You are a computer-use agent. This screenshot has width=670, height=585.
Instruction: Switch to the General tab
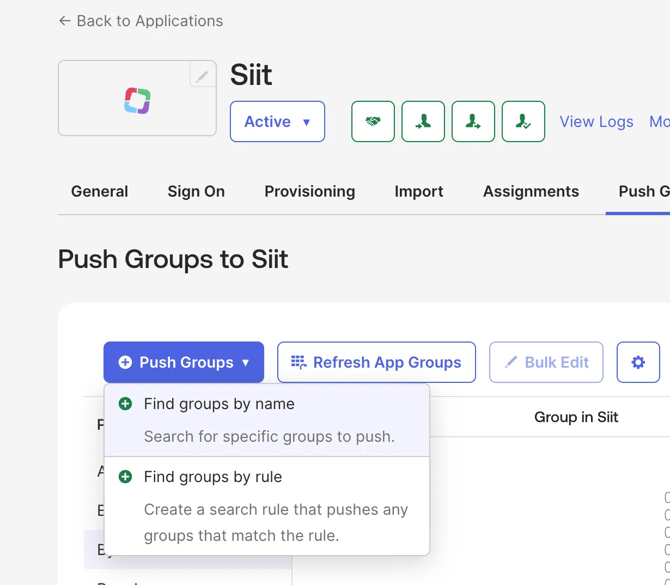99,191
